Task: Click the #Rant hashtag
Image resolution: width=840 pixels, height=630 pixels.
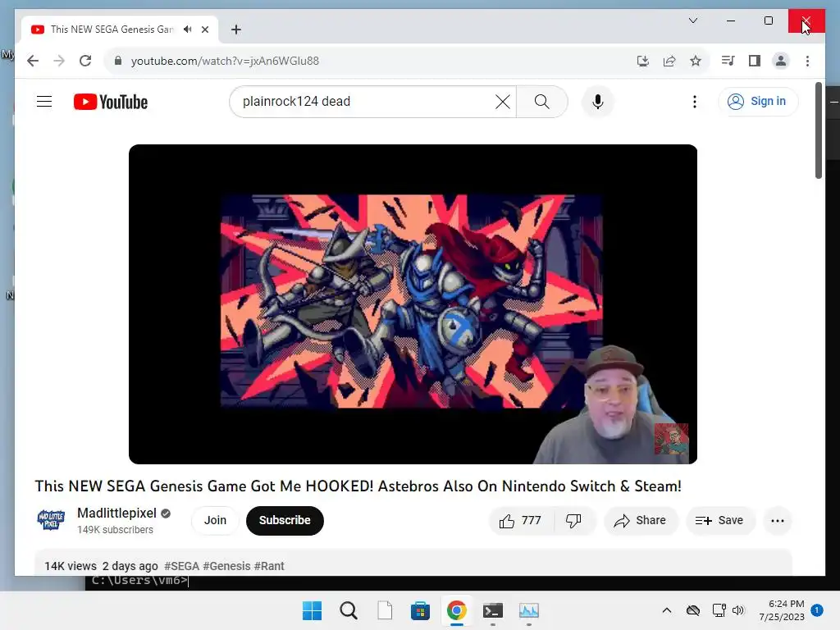Action: tap(269, 566)
